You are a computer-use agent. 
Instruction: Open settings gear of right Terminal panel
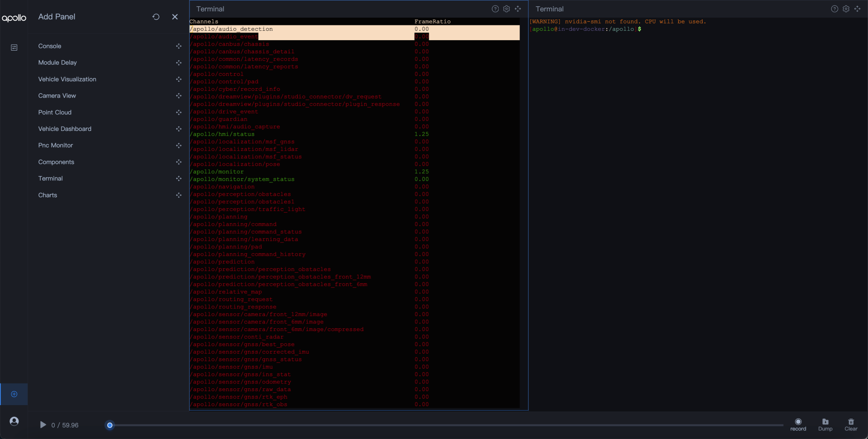pyautogui.click(x=846, y=9)
